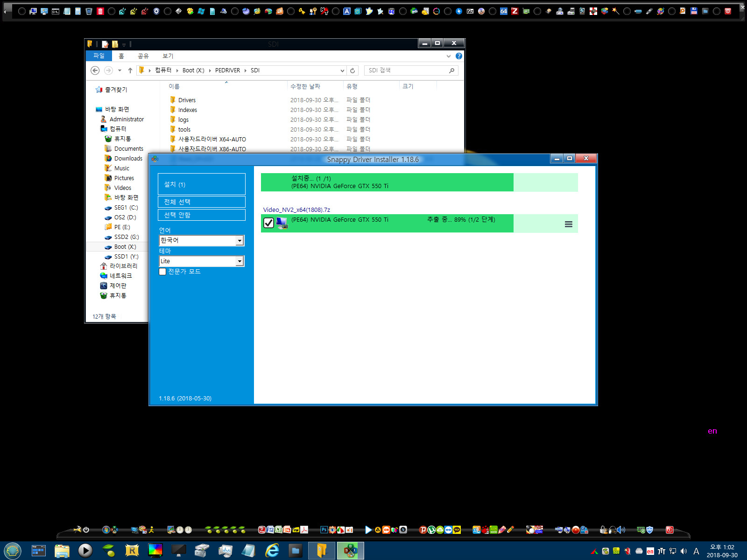747x560 pixels.
Task: Select the Indexes folder
Action: 187,110
